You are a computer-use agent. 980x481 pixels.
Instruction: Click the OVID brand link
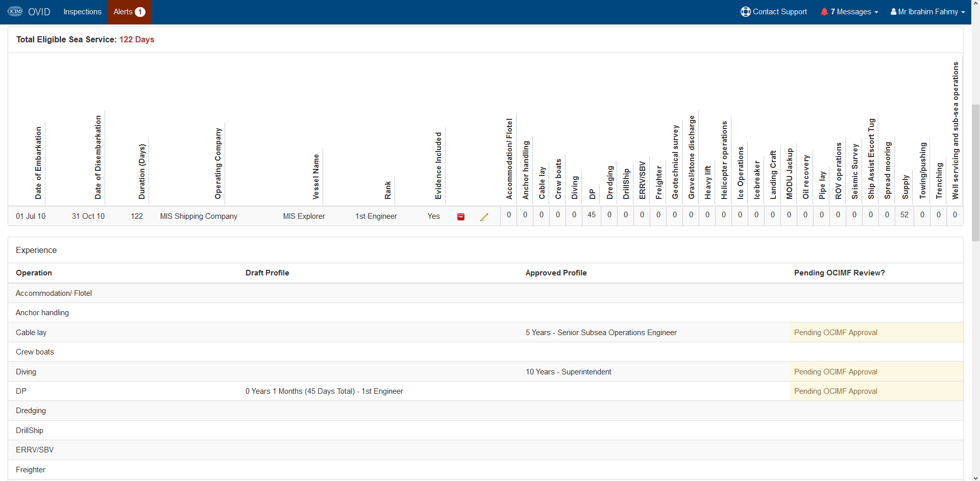(39, 12)
